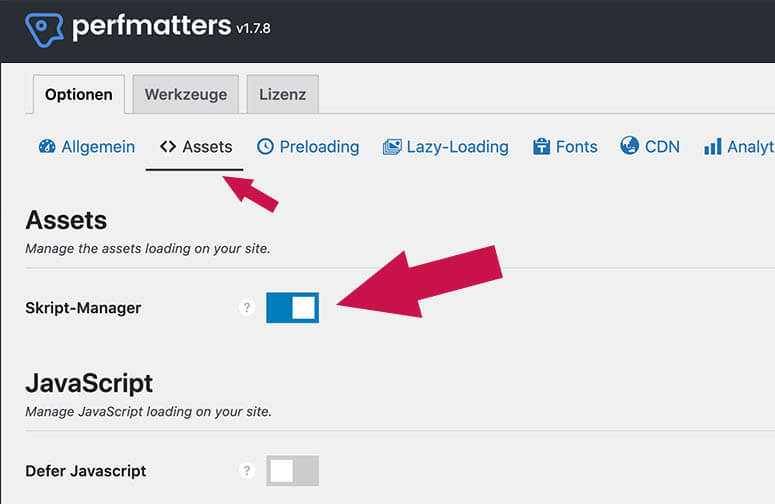
Task: Switch to the Werkzeuge tab
Action: (186, 94)
